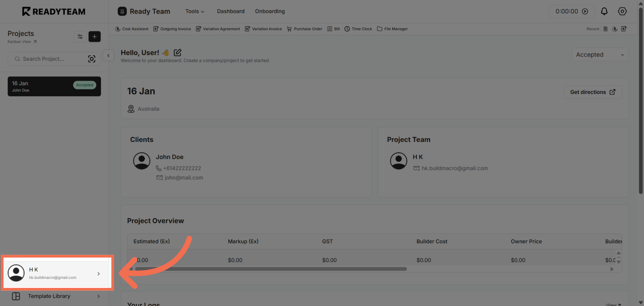Switch to the Onboarding tab
This screenshot has width=644, height=306.
pos(270,11)
